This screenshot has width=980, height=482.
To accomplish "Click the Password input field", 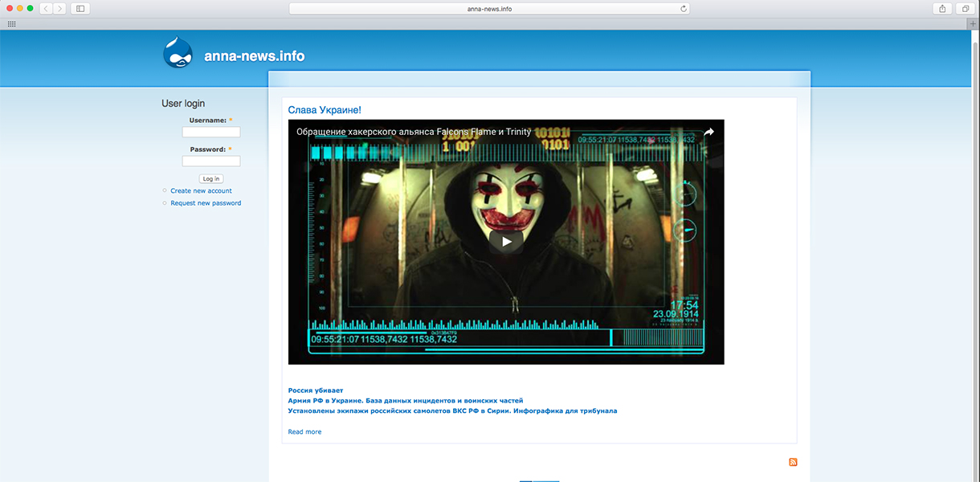I will (210, 161).
